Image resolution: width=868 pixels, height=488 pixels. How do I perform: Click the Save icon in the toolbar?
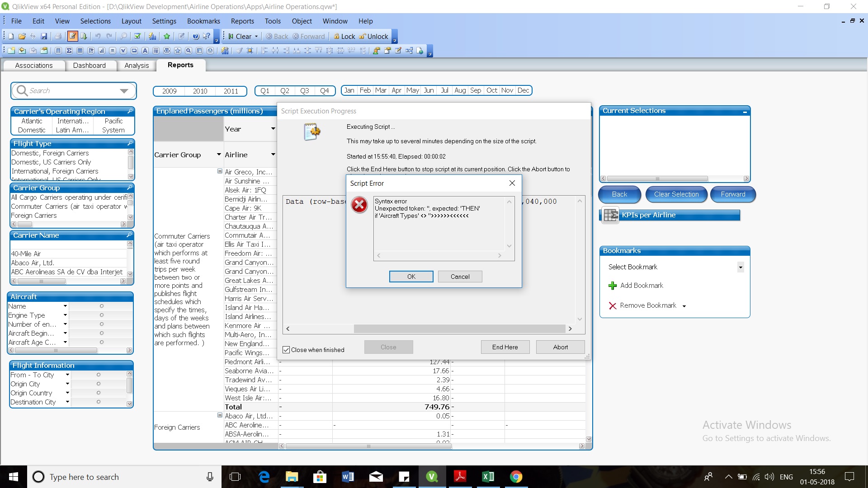click(44, 37)
